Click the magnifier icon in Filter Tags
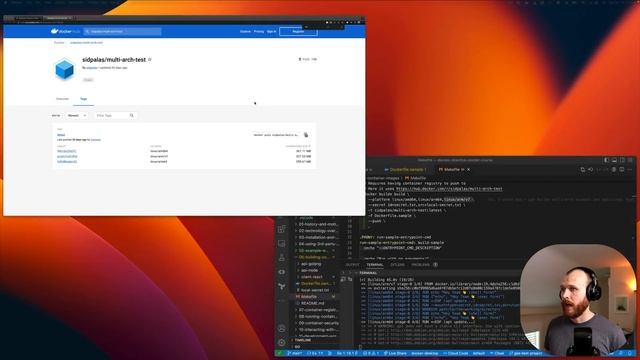The height and width of the screenshot is (360, 640). [131, 116]
